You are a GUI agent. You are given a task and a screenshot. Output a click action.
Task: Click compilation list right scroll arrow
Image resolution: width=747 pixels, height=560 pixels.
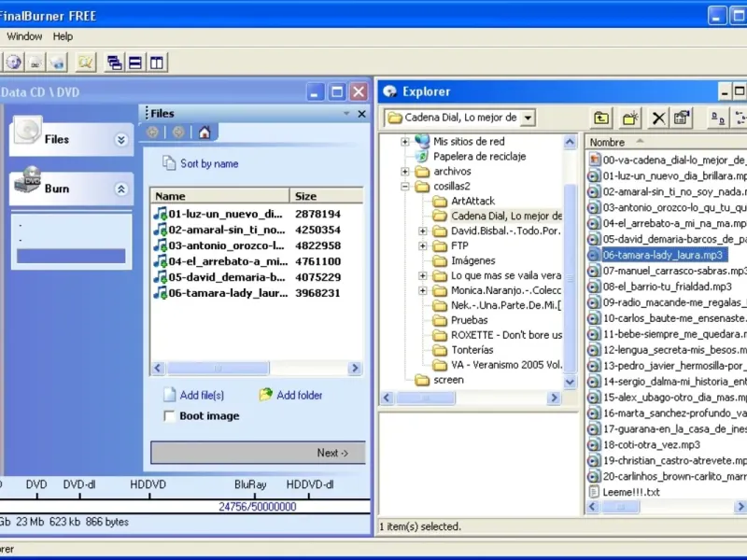click(x=355, y=368)
